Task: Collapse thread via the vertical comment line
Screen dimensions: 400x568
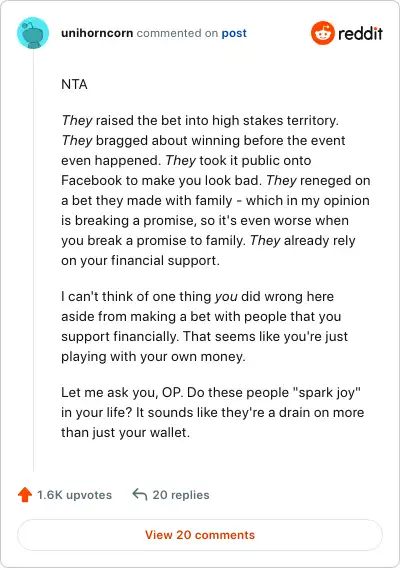Action: [33, 261]
